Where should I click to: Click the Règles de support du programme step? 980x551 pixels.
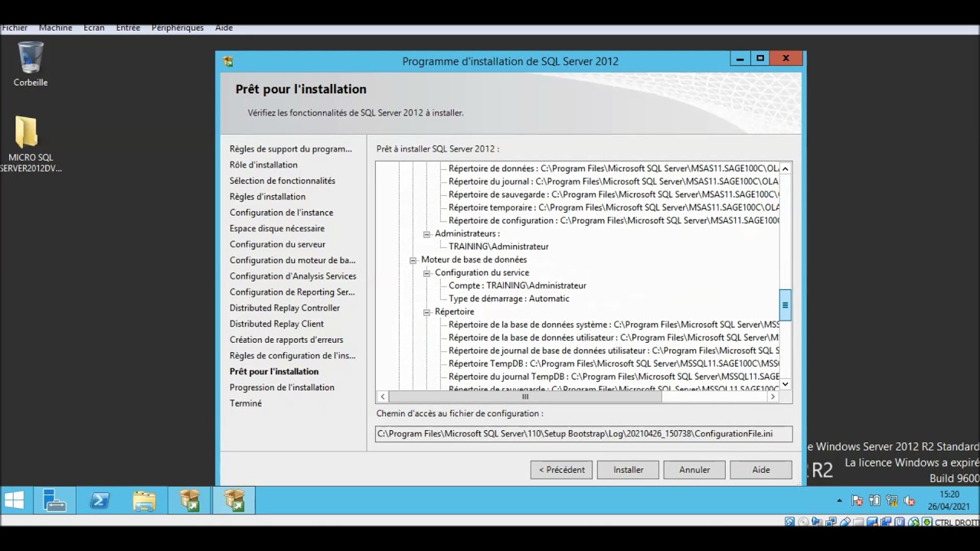[291, 149]
